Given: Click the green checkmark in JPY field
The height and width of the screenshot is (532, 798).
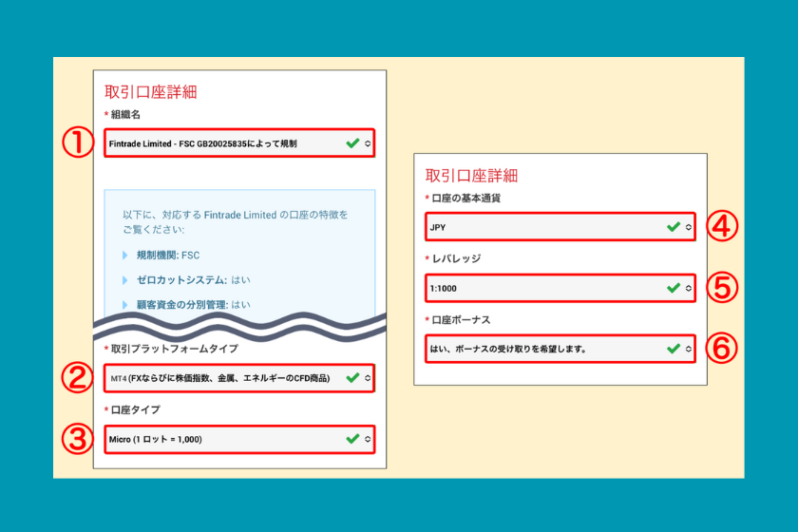Looking at the screenshot, I should [674, 226].
